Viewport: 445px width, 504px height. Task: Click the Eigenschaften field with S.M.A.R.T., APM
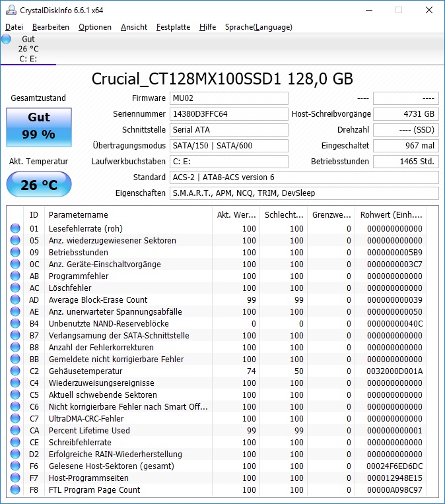[x=304, y=193]
